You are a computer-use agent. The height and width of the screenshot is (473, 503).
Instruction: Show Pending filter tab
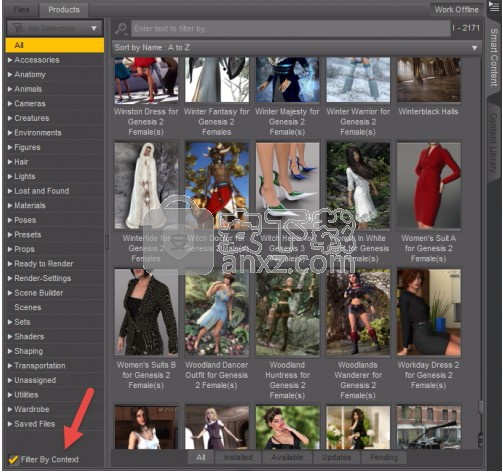[x=384, y=457]
